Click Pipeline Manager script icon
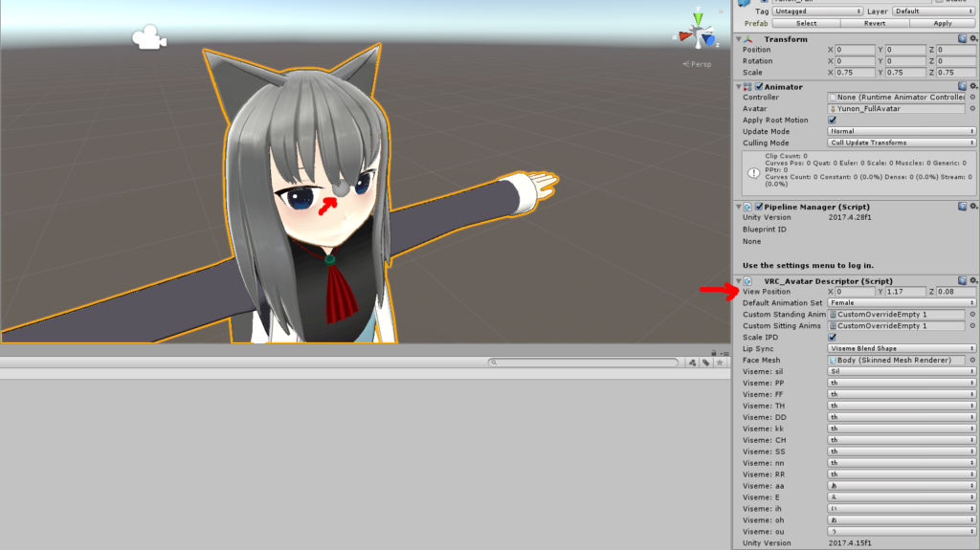 [747, 207]
